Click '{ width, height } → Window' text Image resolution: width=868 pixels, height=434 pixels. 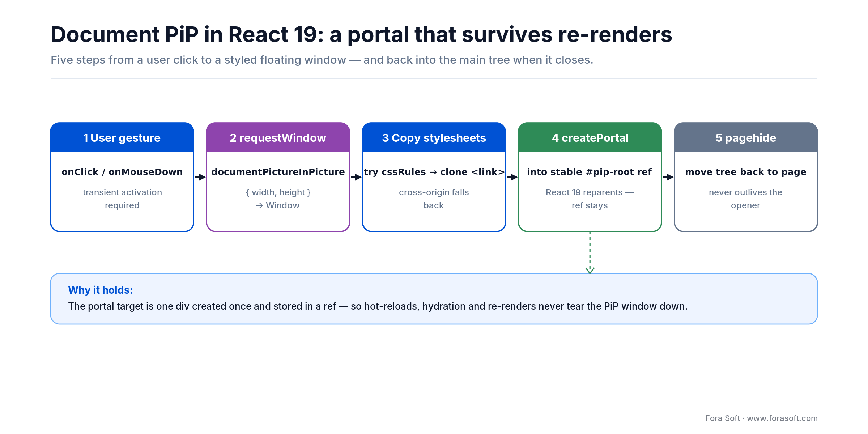click(x=278, y=199)
